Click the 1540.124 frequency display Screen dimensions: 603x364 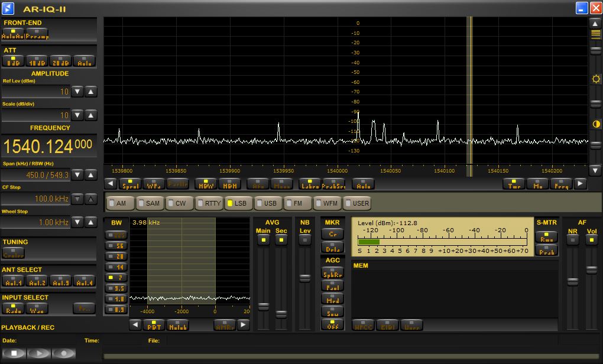(x=48, y=146)
